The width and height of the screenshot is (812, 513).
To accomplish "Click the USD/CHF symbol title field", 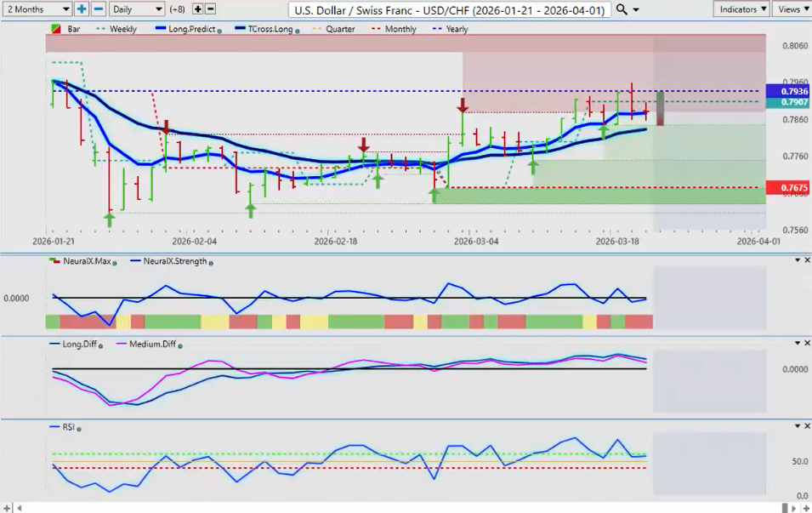I will pos(448,9).
